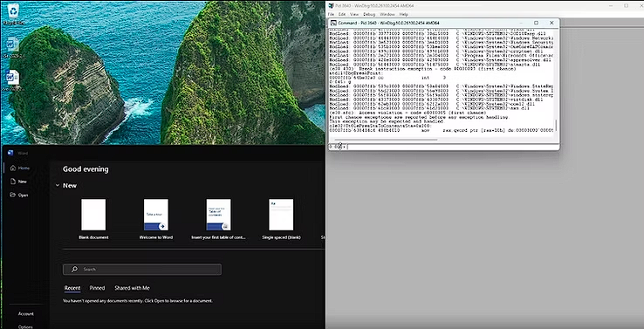644x329 pixels.
Task: Create a Blank document in Word
Action: (93, 219)
